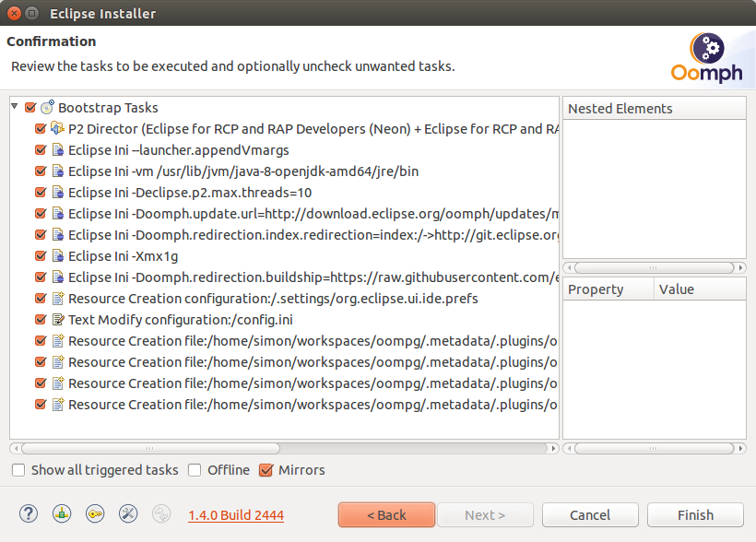Click the Nested Elements column header
The image size is (756, 542).
point(655,109)
